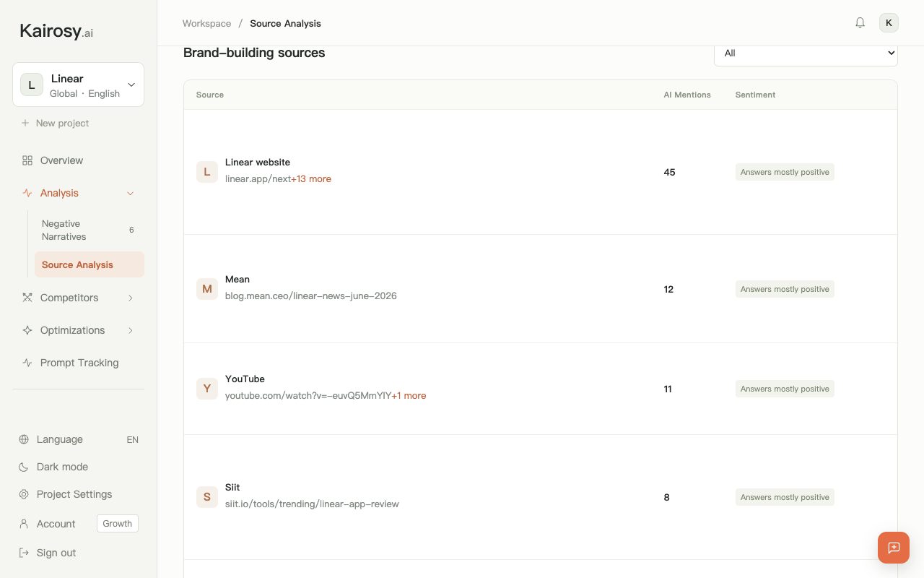The width and height of the screenshot is (924, 578).
Task: Toggle Dark mode moon icon
Action: 24,467
